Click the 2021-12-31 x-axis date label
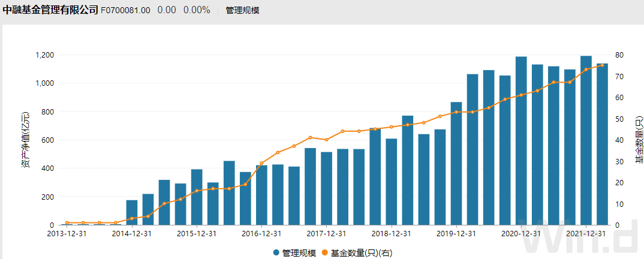This screenshot has height=259, width=644. point(586,233)
